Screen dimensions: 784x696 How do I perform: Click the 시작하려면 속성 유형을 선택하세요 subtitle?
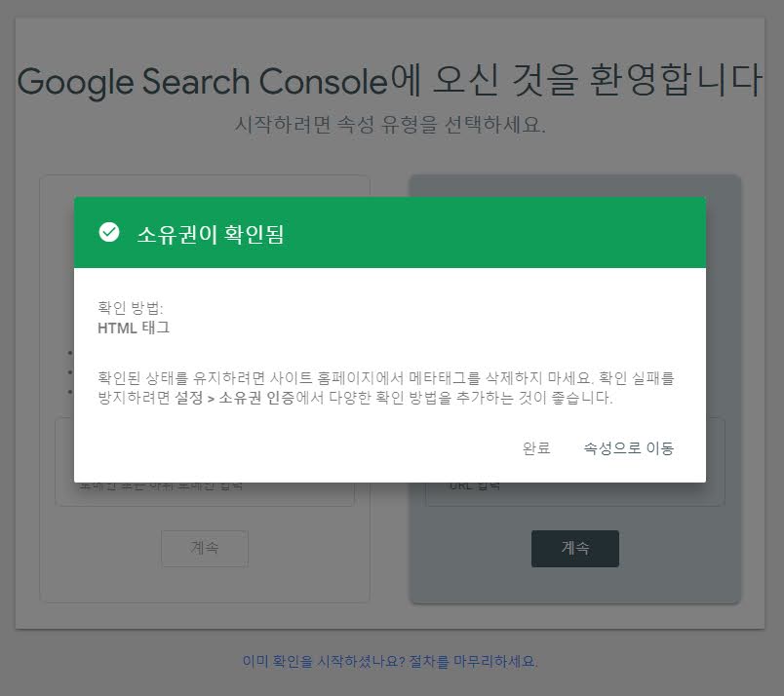pos(390,124)
